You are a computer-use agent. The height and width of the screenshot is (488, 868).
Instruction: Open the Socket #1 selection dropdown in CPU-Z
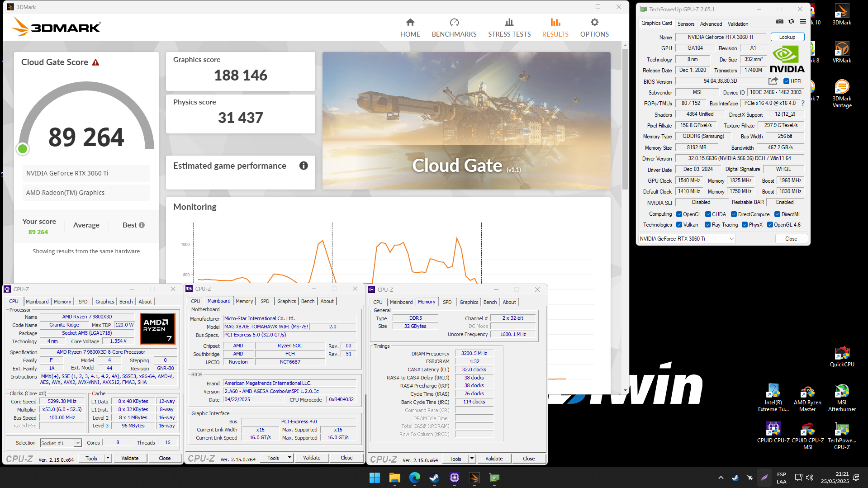pos(61,443)
